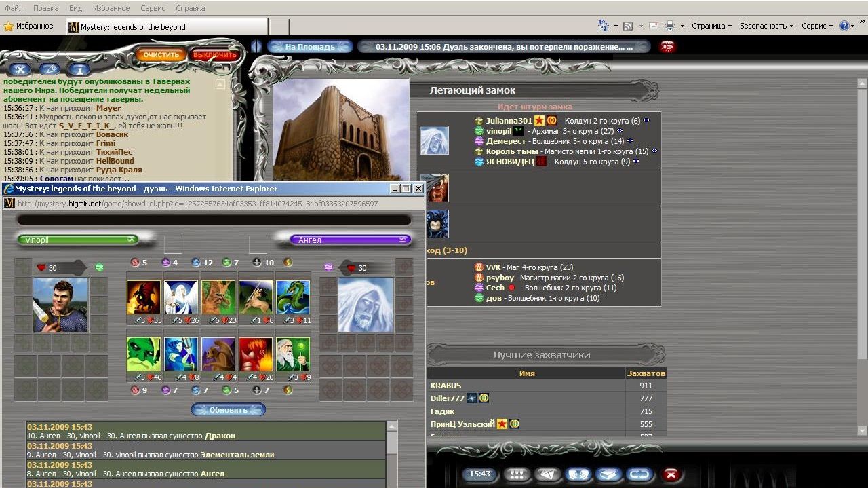868x488 pixels.
Task: Click the blue looped arrows refresh icon
Action: [639, 474]
